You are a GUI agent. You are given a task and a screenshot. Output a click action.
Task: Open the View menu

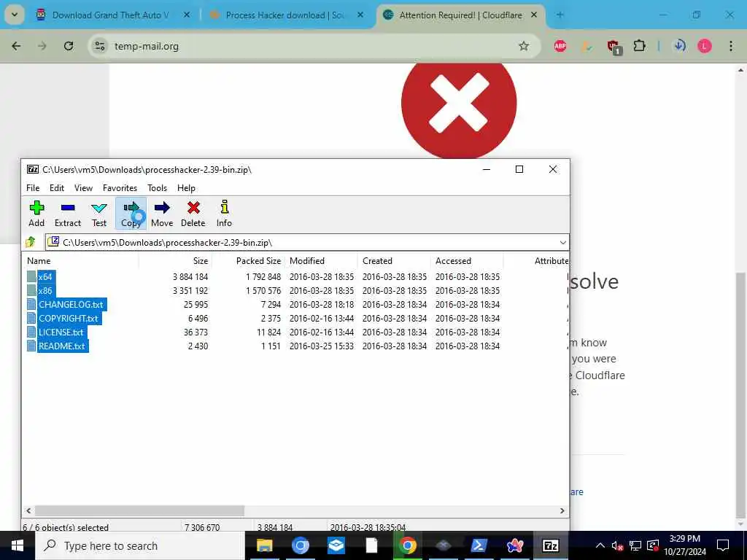click(83, 188)
